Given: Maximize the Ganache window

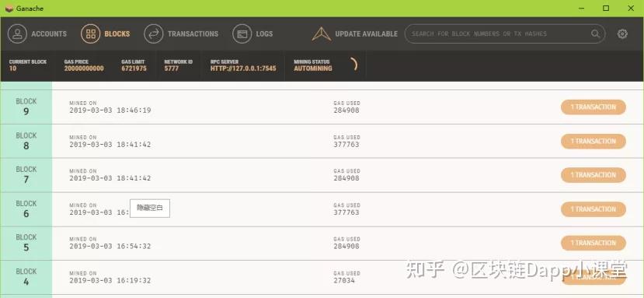Looking at the screenshot, I should click(x=606, y=9).
